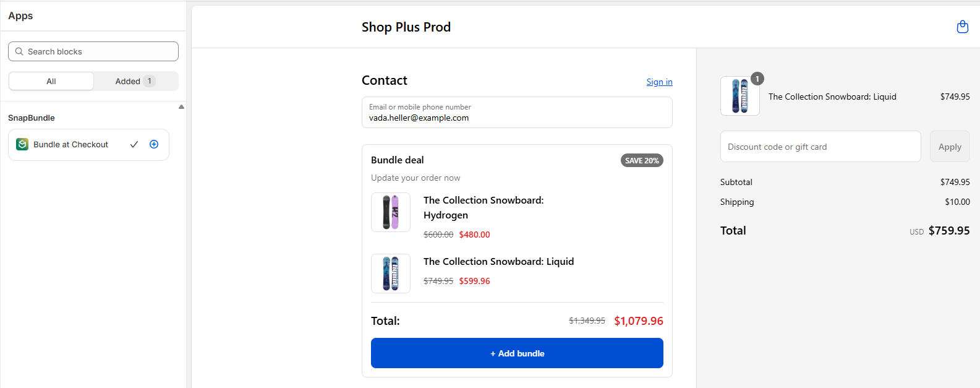Focus the Search blocks field
The width and height of the screenshot is (980, 388).
point(99,51)
